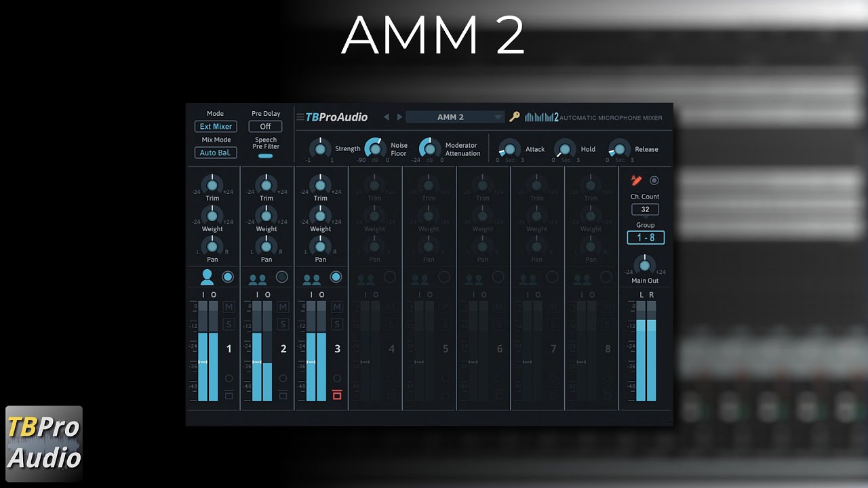Viewport: 868px width, 488px height.
Task: Click the small circle below channel 1 number
Action: pos(229,378)
